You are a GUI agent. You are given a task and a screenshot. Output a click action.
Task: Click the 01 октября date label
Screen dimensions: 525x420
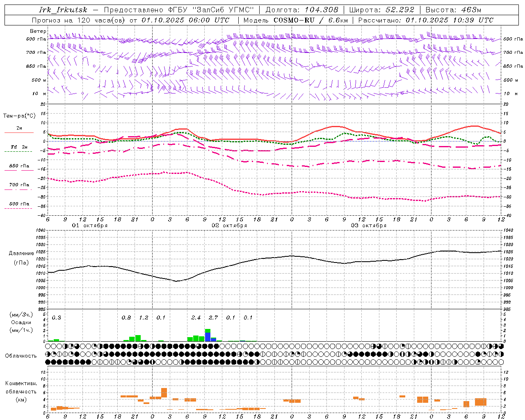tap(90, 226)
